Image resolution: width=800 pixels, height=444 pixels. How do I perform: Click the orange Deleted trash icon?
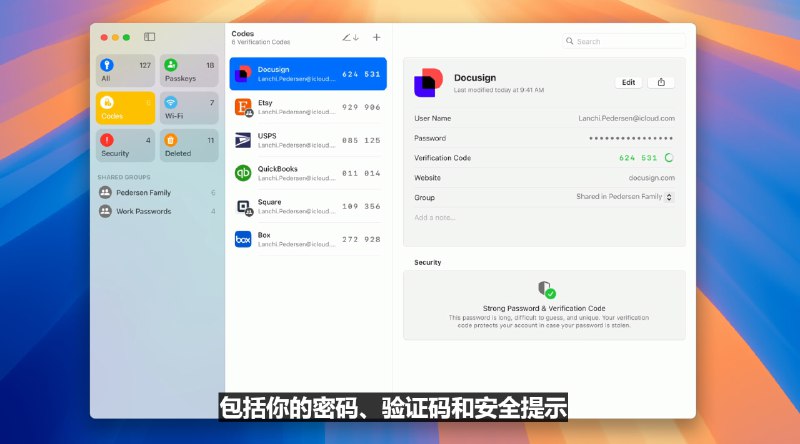[170, 139]
